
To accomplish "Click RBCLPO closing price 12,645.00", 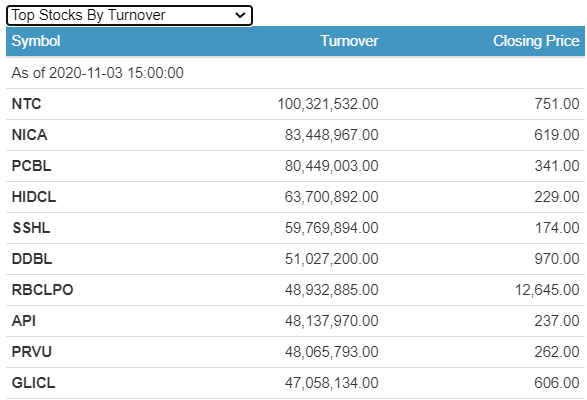I will coord(547,290).
